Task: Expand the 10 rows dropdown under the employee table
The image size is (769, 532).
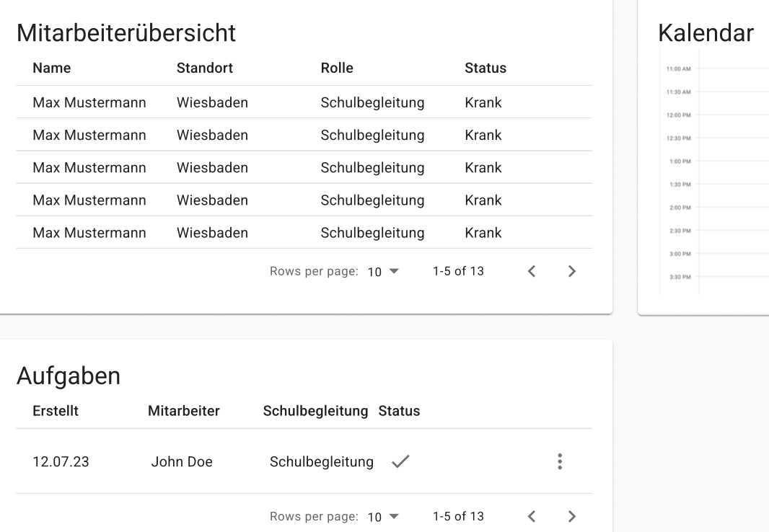Action: pos(382,271)
